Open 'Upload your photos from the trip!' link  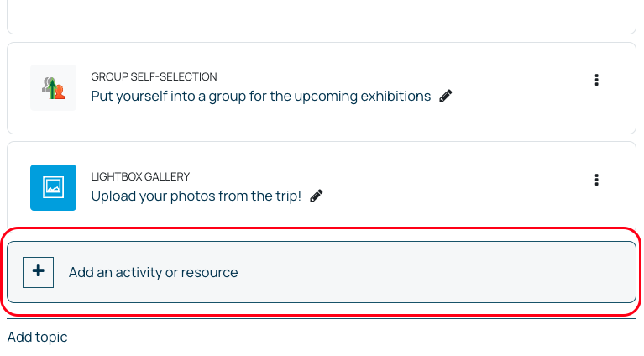click(196, 196)
